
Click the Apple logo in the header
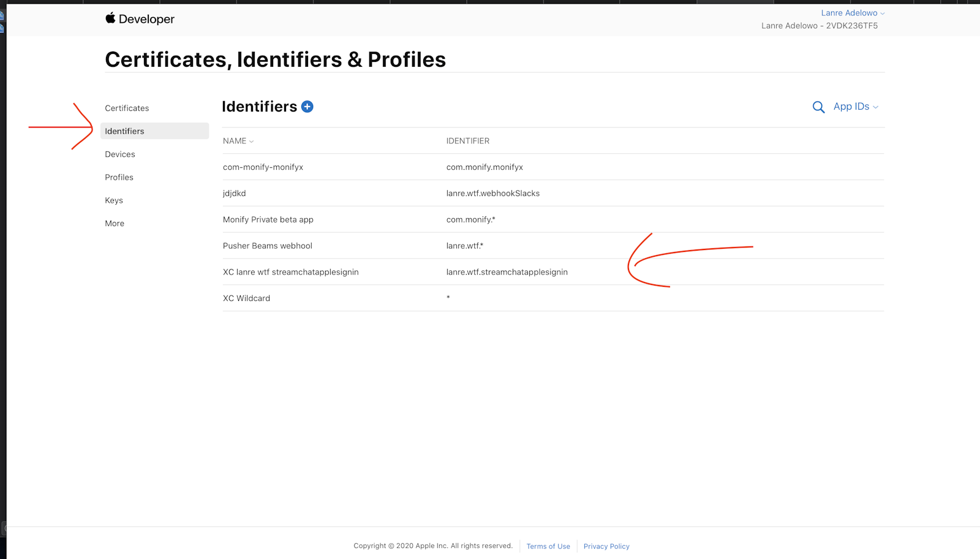tap(109, 18)
